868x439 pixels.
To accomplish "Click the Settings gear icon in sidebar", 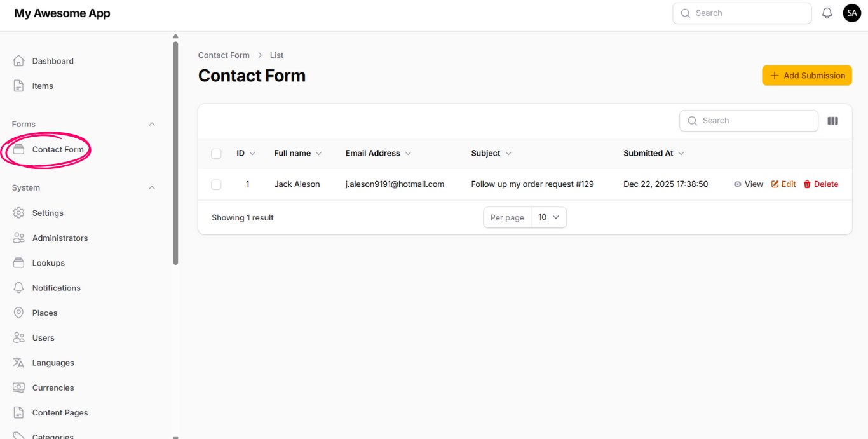I will point(19,213).
